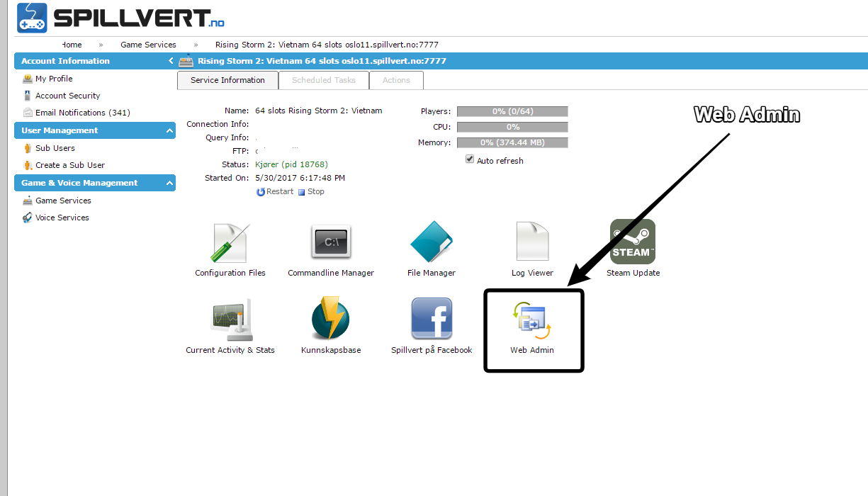Viewport: 868px width, 496px height.
Task: Open the Configuration Files icon
Action: pos(230,243)
